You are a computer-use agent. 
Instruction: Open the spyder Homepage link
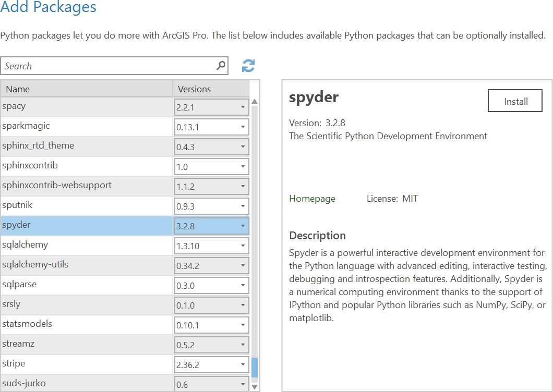(312, 199)
